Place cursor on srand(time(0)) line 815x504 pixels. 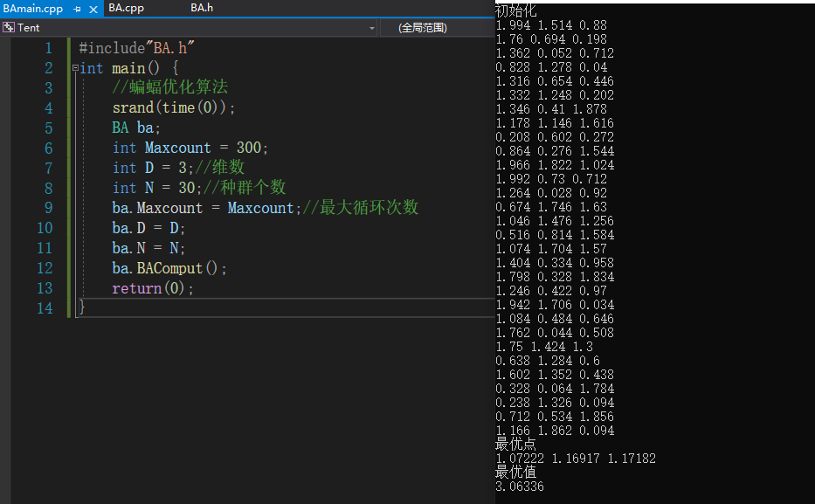pyautogui.click(x=174, y=108)
